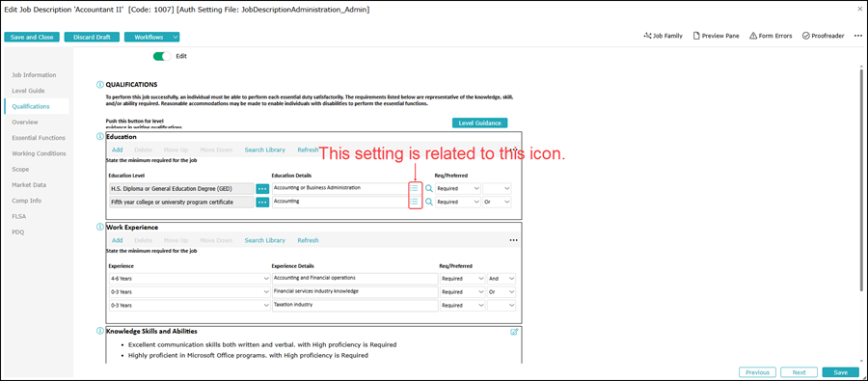Click the Next button
Image resolution: width=868 pixels, height=381 pixels.
coord(799,372)
